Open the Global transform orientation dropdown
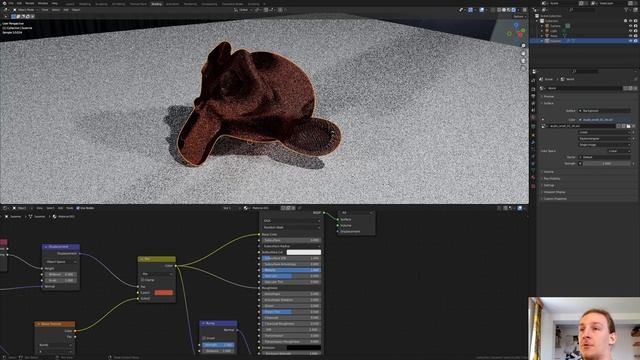This screenshot has height=360, width=640. click(244, 10)
